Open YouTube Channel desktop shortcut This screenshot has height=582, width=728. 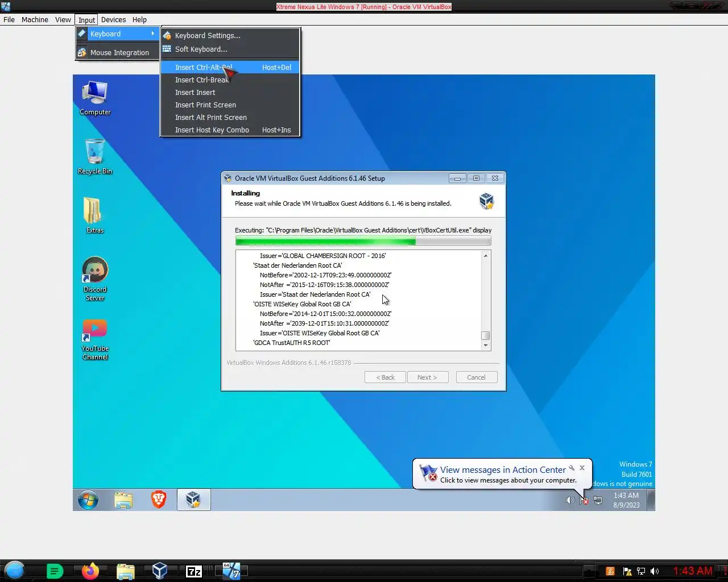[94, 339]
